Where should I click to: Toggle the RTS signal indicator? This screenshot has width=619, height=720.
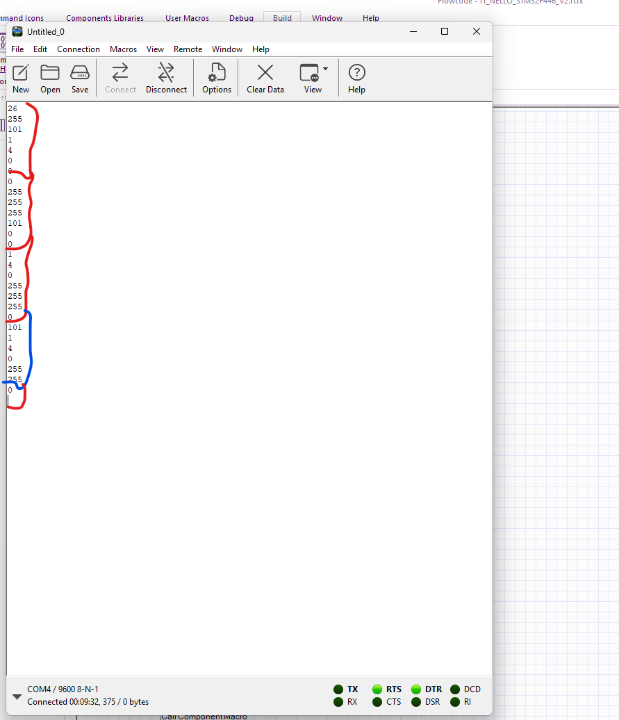377,689
